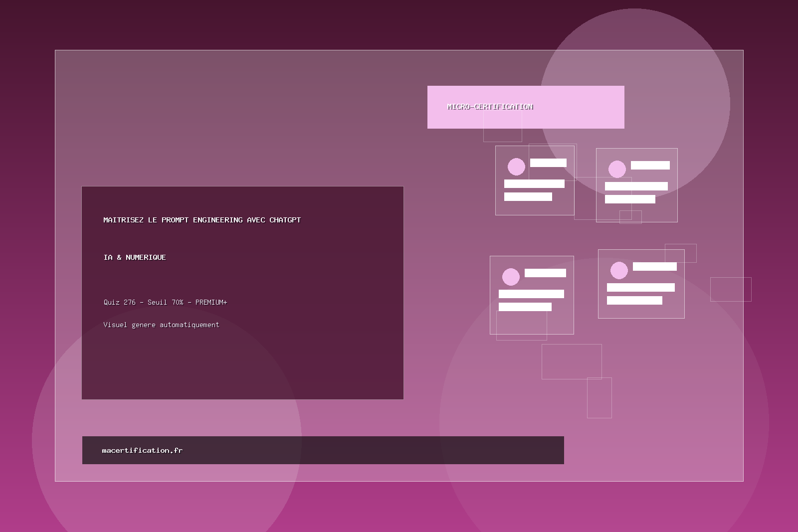Select the MICRO-CERTIFICATION badge label
This screenshot has height=532, width=798.
tap(490, 107)
